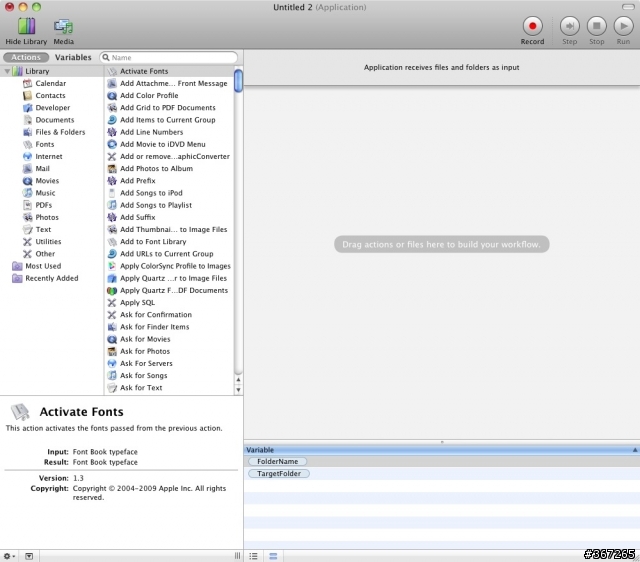Show the workflow log list view
Screen dimensions: 640x562
point(253,556)
